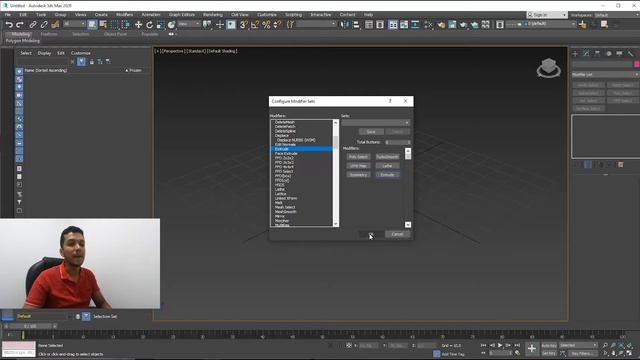Open the File menu

[x=8, y=15]
